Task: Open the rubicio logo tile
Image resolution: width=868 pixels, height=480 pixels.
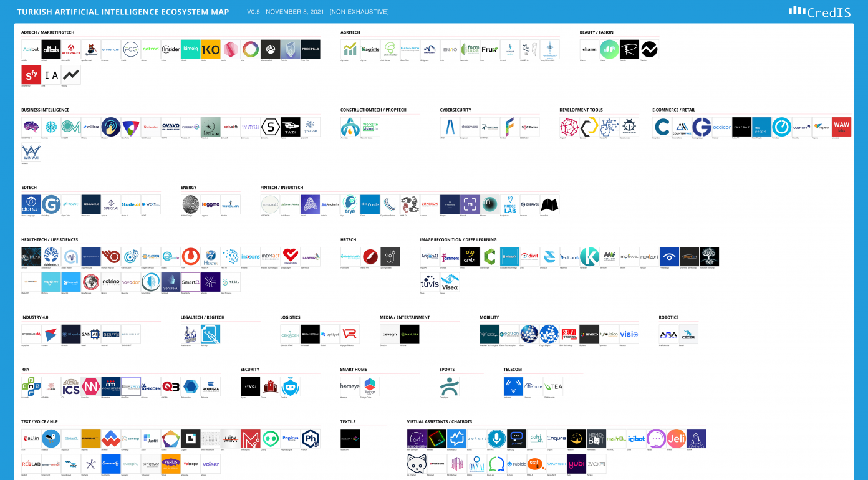Action: (x=516, y=464)
